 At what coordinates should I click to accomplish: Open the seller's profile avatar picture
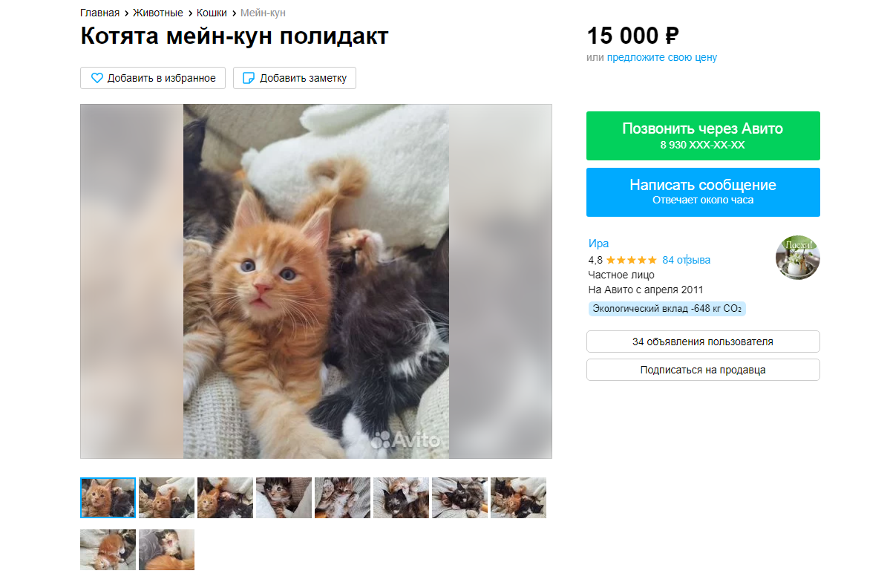(797, 257)
